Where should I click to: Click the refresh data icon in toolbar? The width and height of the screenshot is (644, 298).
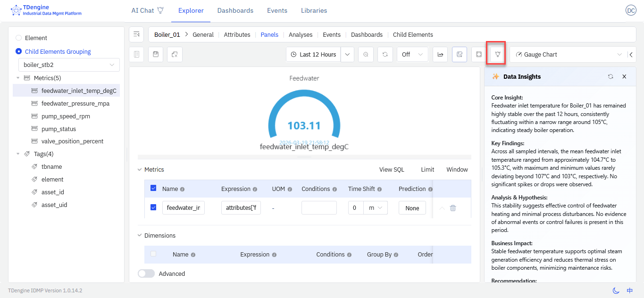tap(385, 54)
